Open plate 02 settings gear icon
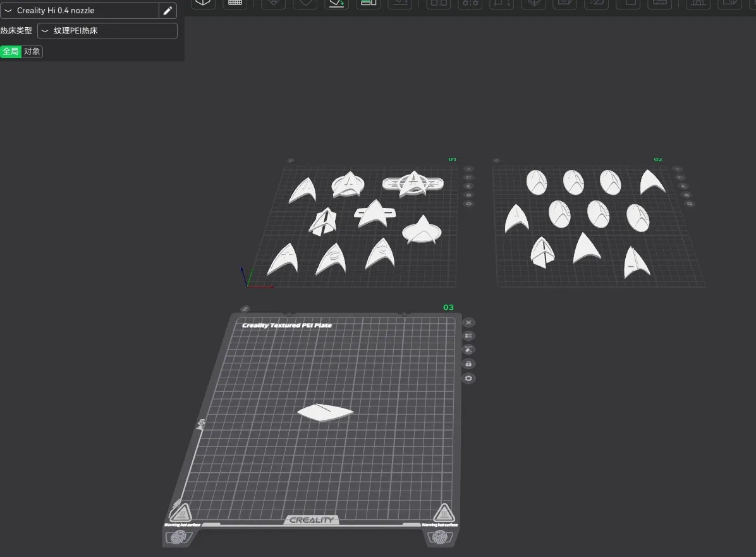756x557 pixels. click(690, 204)
